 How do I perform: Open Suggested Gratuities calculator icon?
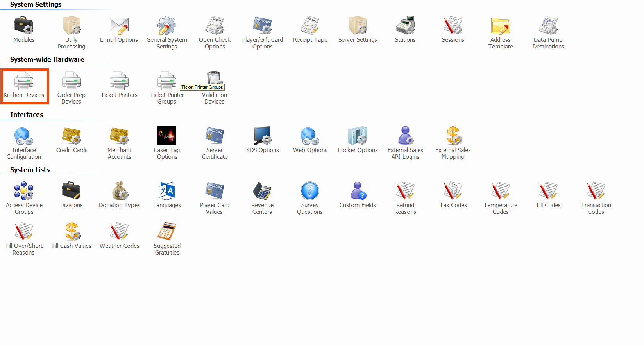click(167, 232)
